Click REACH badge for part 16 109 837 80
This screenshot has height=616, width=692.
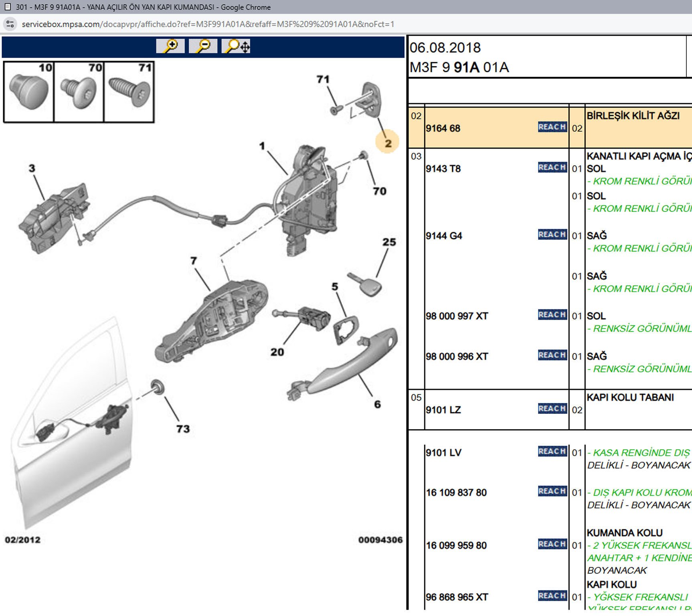[x=552, y=491]
